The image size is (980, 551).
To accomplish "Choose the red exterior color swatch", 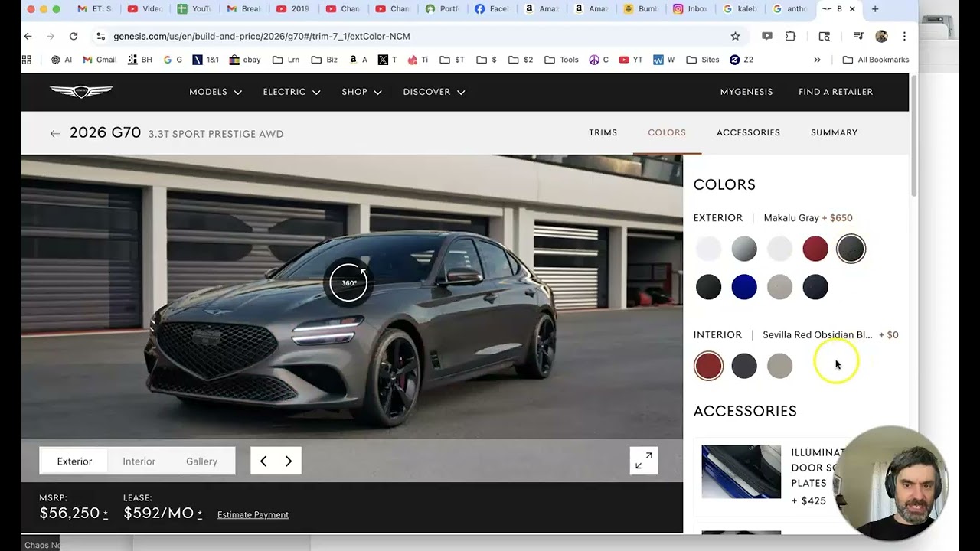I will pyautogui.click(x=815, y=249).
